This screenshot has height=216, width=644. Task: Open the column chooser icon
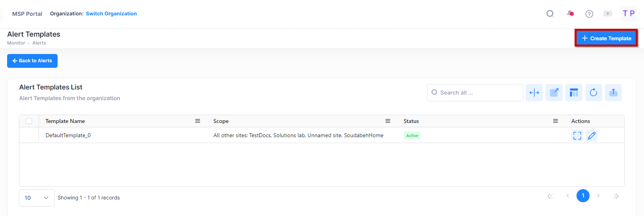(x=574, y=93)
